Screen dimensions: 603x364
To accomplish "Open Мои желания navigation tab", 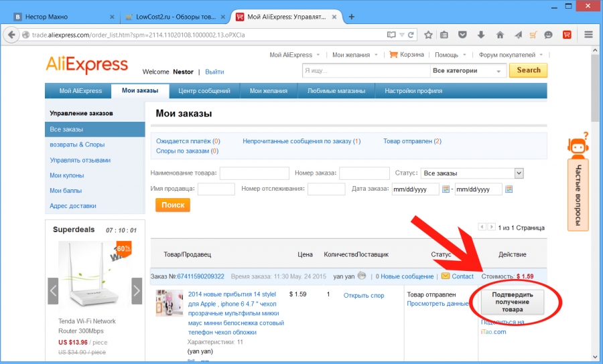I will (x=269, y=91).
